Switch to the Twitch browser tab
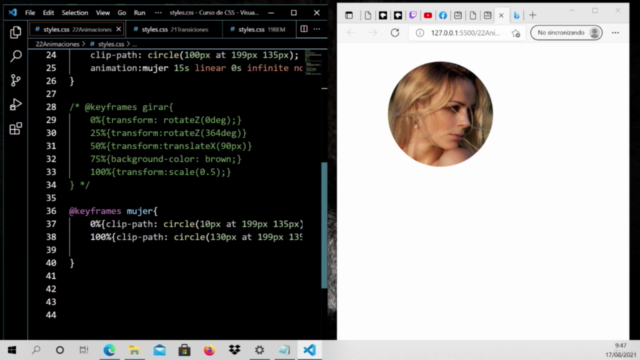 click(x=413, y=16)
